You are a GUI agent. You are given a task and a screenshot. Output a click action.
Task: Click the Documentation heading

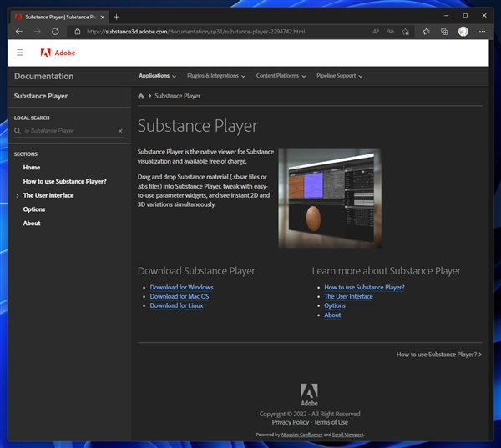pos(43,76)
